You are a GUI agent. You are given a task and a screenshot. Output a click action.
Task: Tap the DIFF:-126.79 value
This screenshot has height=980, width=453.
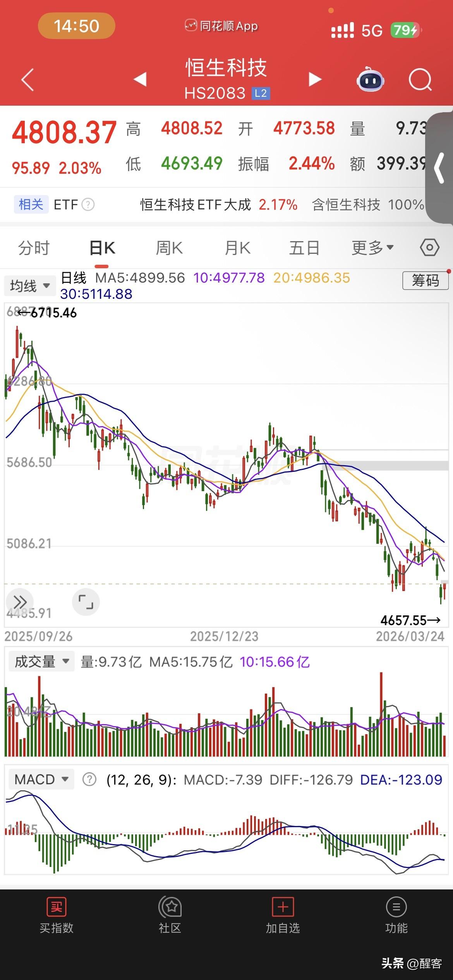(x=311, y=780)
